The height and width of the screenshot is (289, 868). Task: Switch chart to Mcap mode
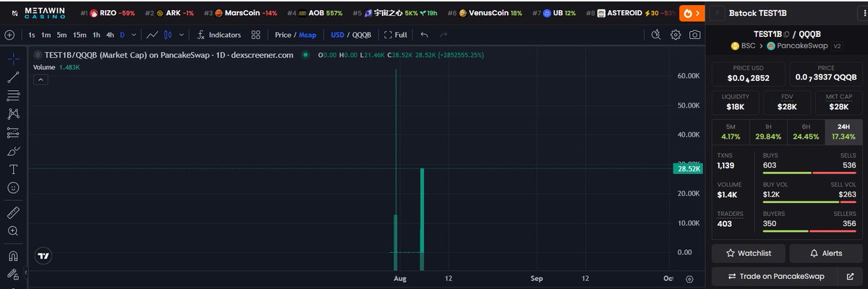click(x=307, y=35)
